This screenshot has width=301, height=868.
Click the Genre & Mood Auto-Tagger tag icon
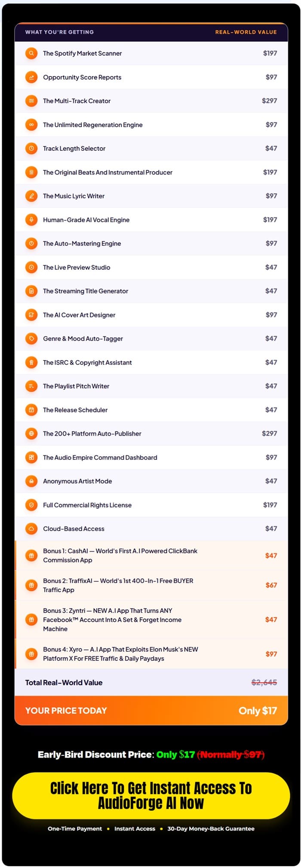[31, 339]
